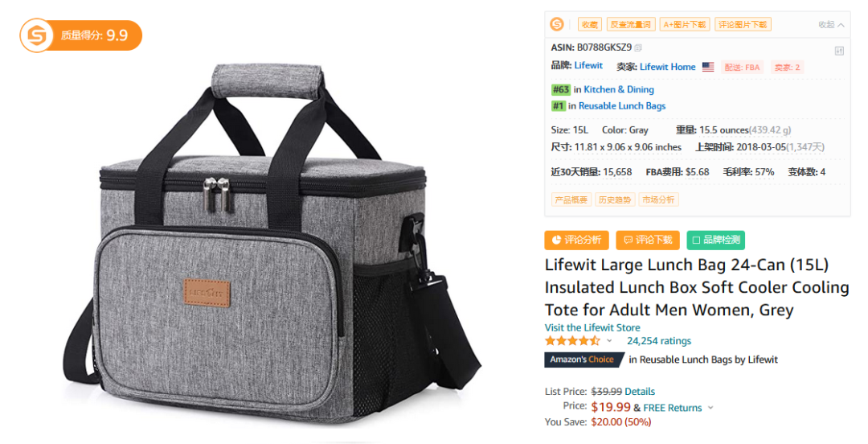Click the 评论分析 button with the pie icon
The height and width of the screenshot is (444, 868).
coord(576,240)
